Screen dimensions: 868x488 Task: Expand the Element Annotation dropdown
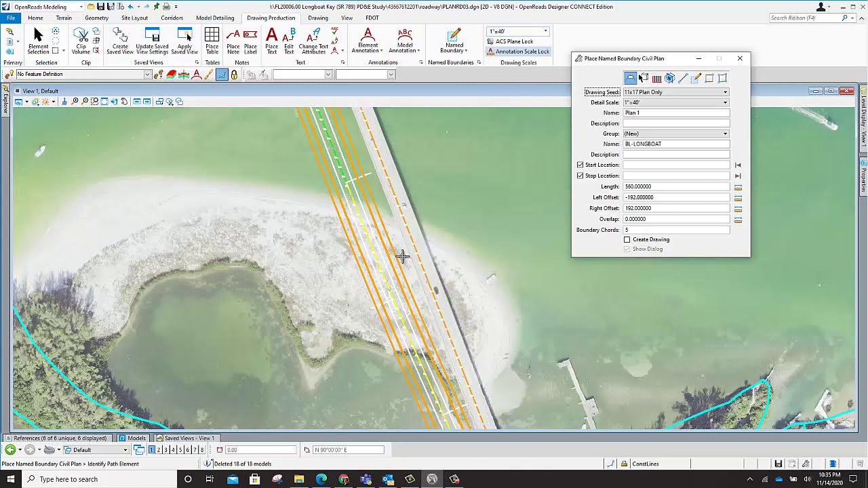(x=381, y=51)
